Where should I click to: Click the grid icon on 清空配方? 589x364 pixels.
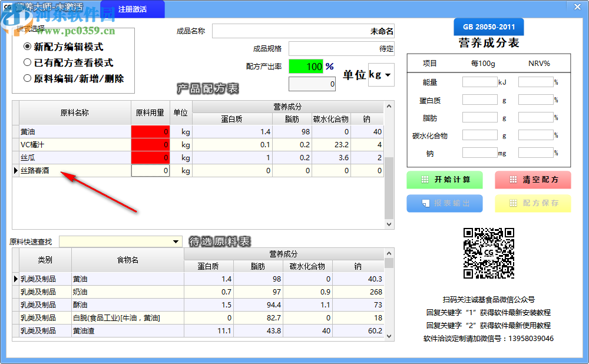point(513,180)
